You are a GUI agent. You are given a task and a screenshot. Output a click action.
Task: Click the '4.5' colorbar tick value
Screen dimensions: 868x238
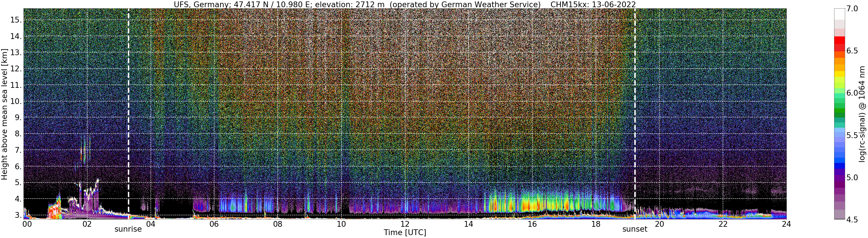coord(852,220)
